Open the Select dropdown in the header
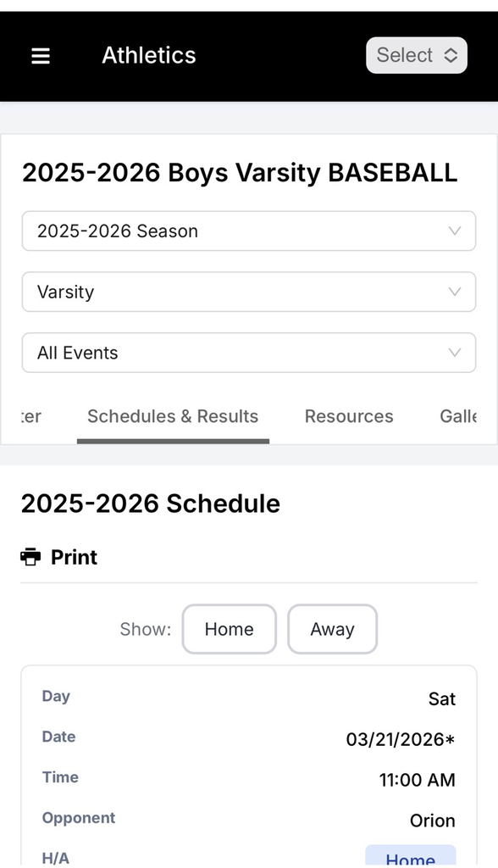This screenshot has height=868, width=498. pos(416,55)
